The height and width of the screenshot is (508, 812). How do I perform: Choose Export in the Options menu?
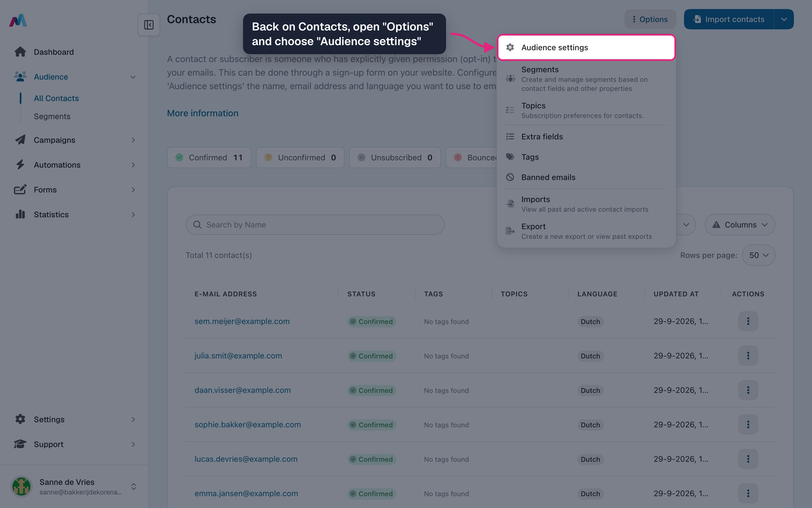(586, 231)
